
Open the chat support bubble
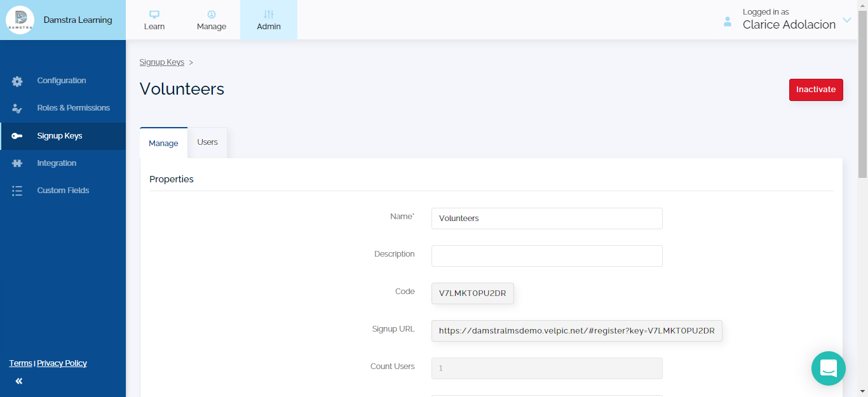pos(829,368)
